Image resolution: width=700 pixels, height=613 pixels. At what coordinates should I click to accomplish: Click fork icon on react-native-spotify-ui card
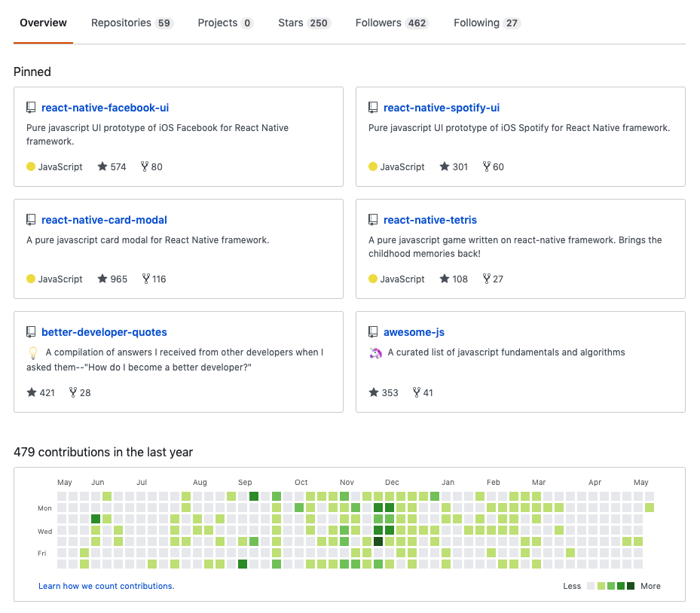(x=487, y=166)
